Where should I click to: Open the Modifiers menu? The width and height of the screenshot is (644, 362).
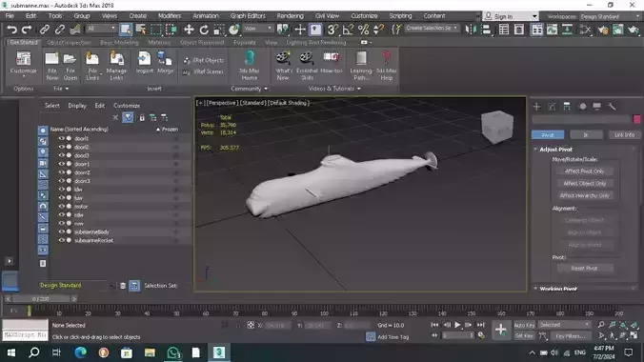(170, 15)
